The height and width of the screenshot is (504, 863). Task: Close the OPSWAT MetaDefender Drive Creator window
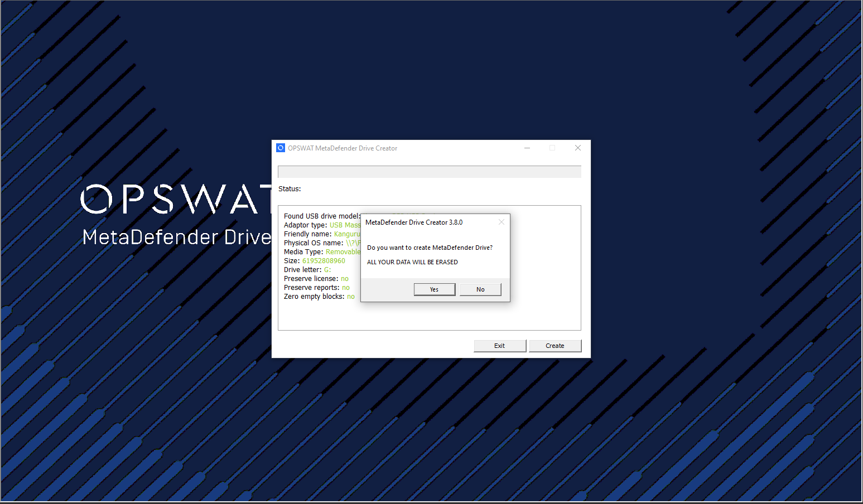[x=578, y=148]
